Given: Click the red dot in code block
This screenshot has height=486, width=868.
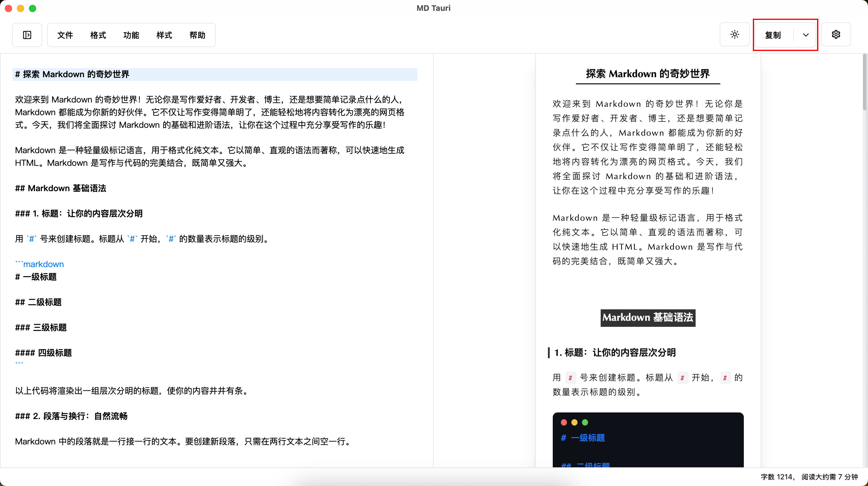Looking at the screenshot, I should coord(564,422).
